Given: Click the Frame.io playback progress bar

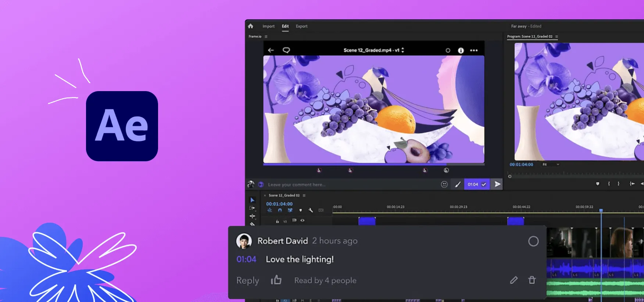Looking at the screenshot, I should [374, 164].
